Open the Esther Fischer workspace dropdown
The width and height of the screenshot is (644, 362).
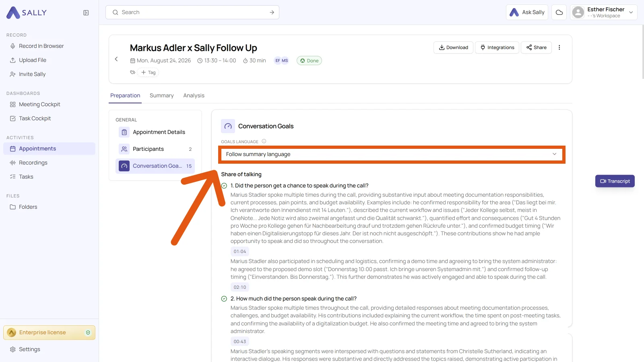(x=604, y=12)
